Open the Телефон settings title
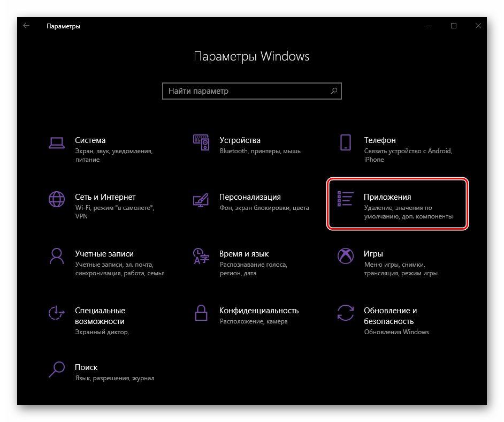 pos(380,140)
